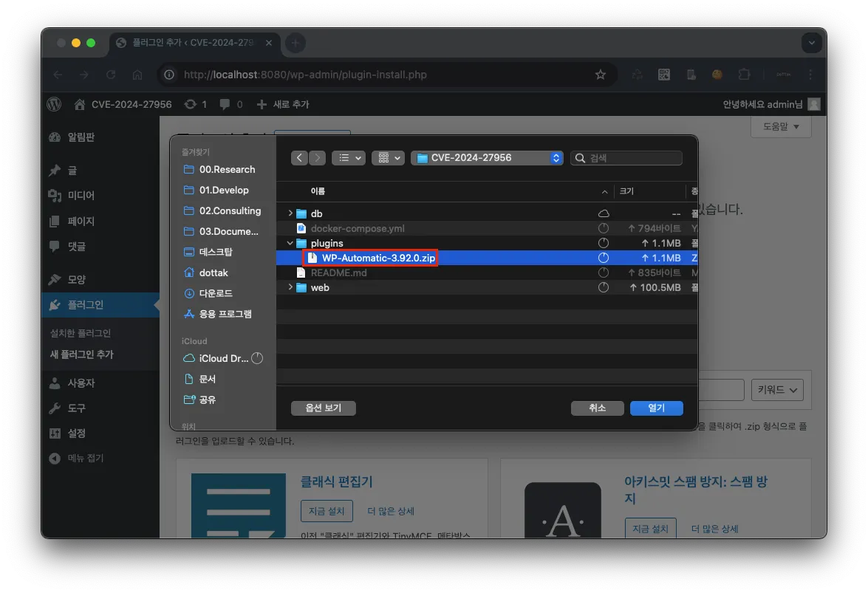Viewport: 868px width, 593px height.
Task: Open the list view options dropdown
Action: click(348, 157)
